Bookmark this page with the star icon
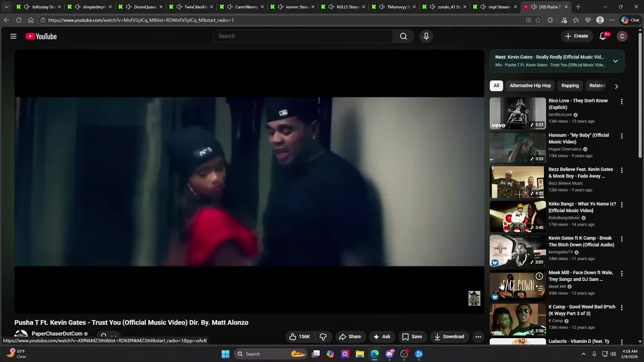This screenshot has width=644, height=362. tap(538, 20)
